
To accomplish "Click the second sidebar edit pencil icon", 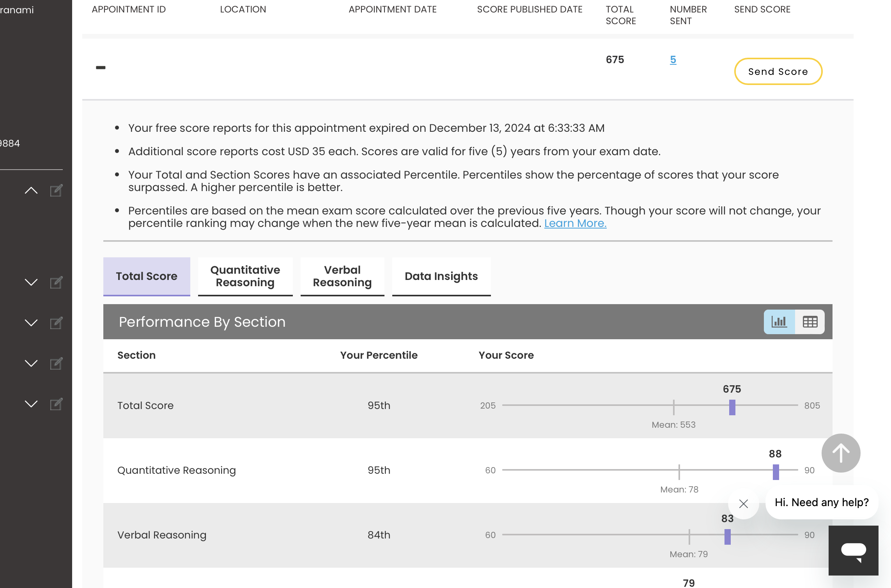I will point(56,282).
